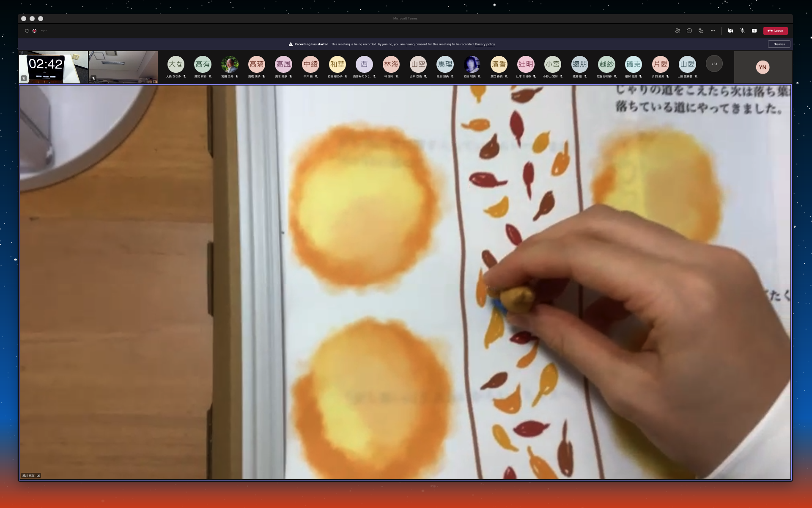This screenshot has height=508, width=812.
Task: Click the share content icon
Action: pyautogui.click(x=754, y=31)
